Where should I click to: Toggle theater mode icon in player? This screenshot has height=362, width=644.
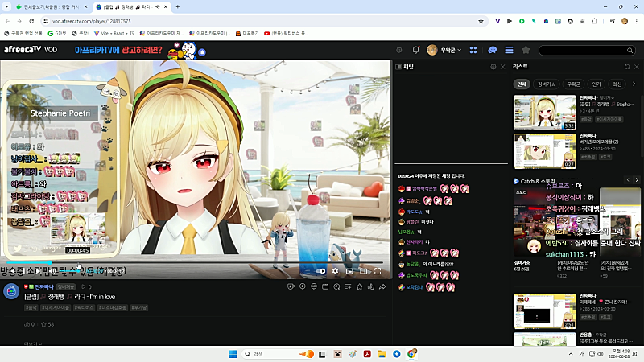(x=364, y=271)
